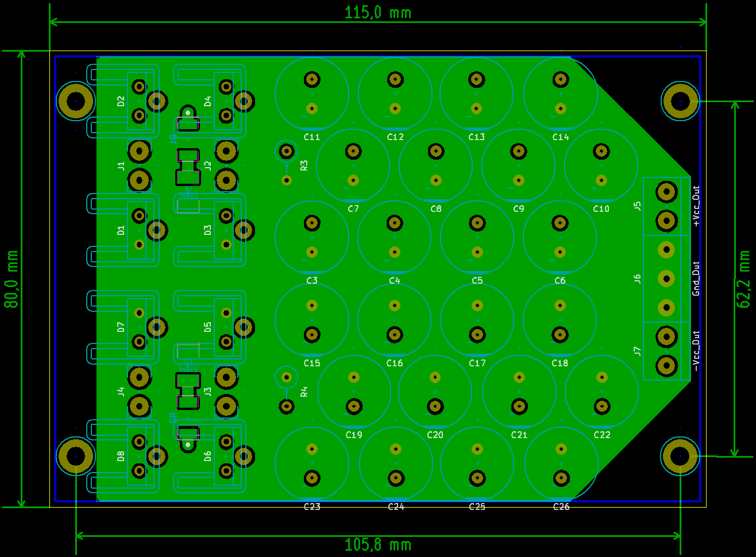The height and width of the screenshot is (557, 756).
Task: Select the D8 diode reference
Action: (121, 456)
